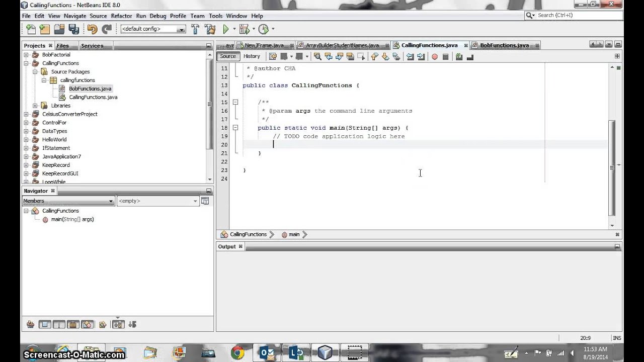Screen dimensions: 644x362
Task: Click the Undo toolbar icon
Action: (92, 29)
